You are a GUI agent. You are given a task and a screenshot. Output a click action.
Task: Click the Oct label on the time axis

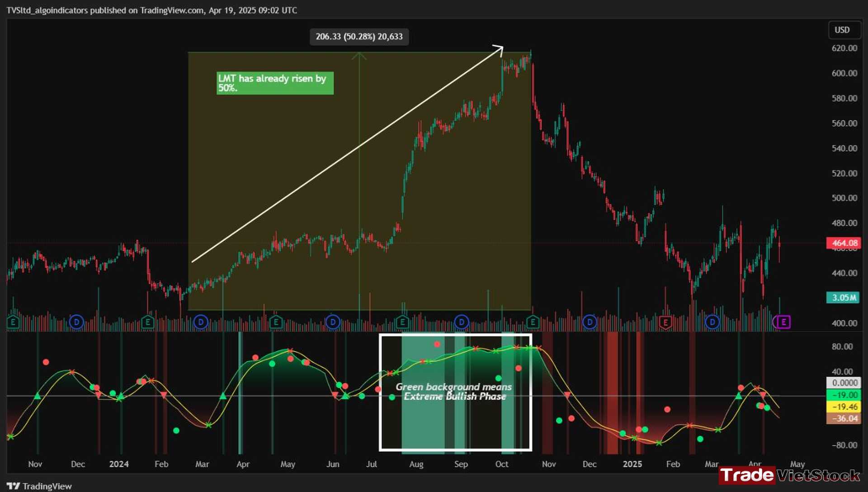502,464
